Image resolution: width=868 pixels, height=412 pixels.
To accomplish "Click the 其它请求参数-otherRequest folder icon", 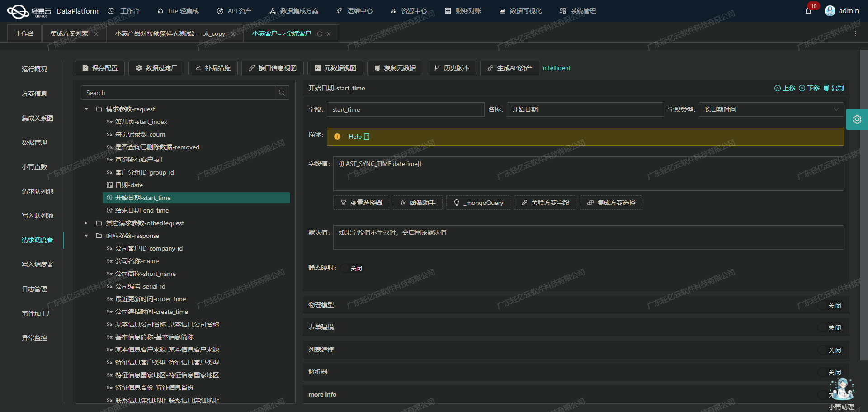I will click(x=99, y=223).
